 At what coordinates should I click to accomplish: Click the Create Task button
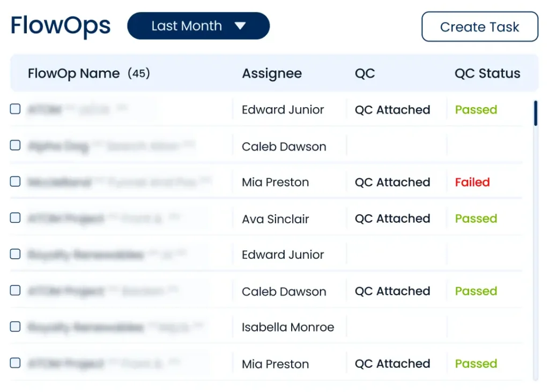click(479, 27)
